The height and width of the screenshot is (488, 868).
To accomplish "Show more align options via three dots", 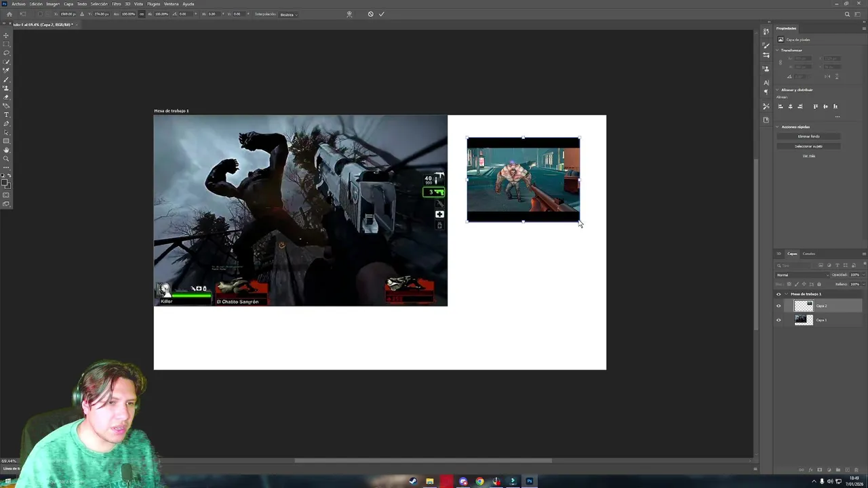I will [x=837, y=117].
